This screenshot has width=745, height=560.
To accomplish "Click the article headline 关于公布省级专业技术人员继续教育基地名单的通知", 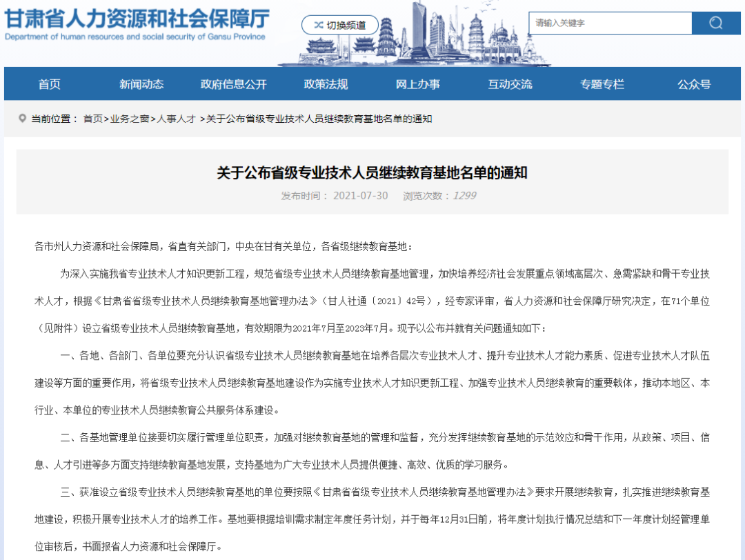I will (372, 172).
